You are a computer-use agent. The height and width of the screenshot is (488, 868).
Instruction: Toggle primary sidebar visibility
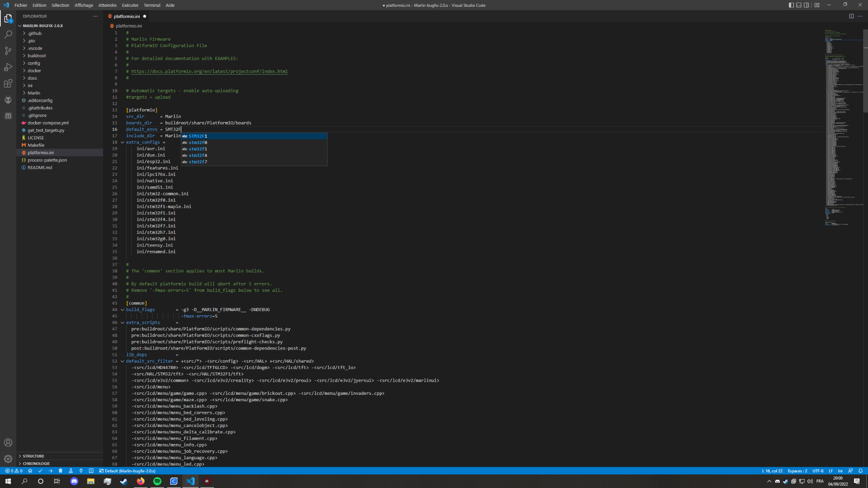coord(791,5)
